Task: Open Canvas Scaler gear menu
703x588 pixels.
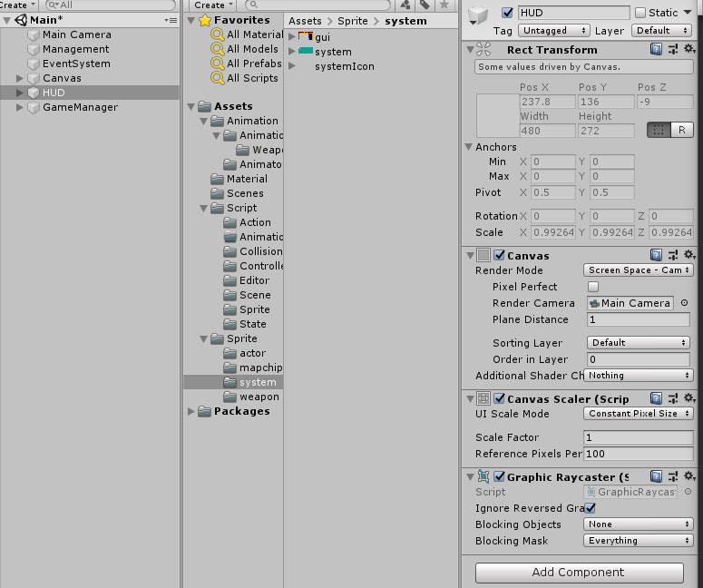Action: pyautogui.click(x=689, y=397)
